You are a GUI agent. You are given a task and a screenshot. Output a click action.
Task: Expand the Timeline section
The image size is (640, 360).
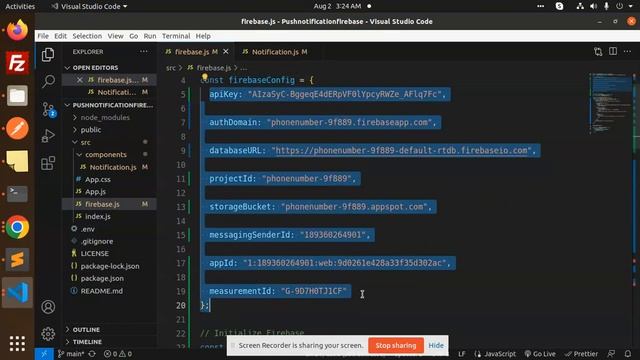click(87, 342)
